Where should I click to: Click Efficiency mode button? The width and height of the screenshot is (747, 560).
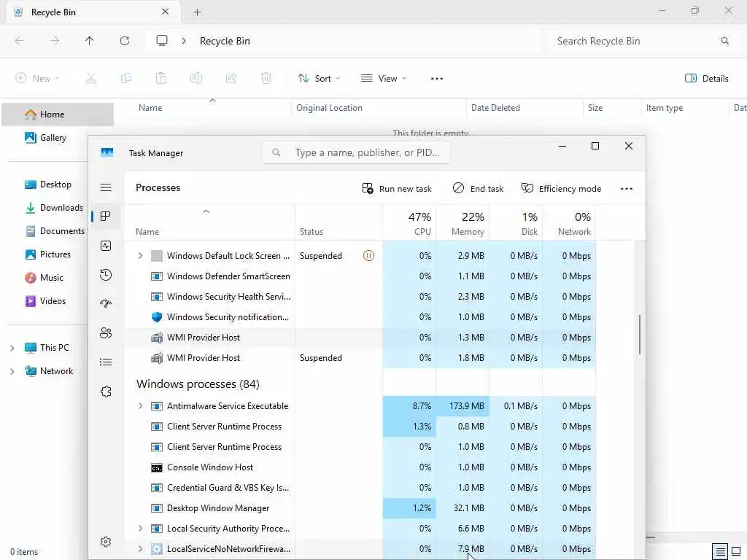click(x=561, y=189)
